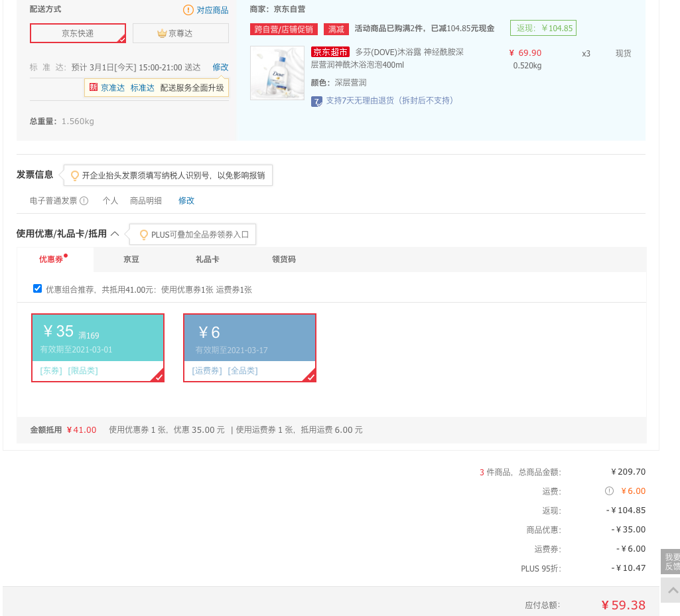Click 支持7天无理由退货 link
This screenshot has width=680, height=616.
[x=390, y=101]
